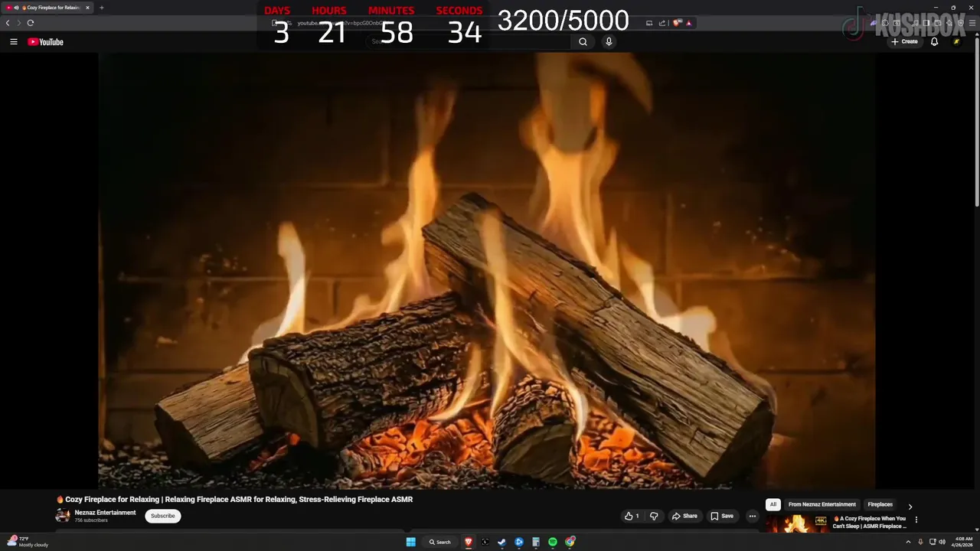
Task: Click the Brave Shields icon in the address bar
Action: pyautogui.click(x=678, y=23)
